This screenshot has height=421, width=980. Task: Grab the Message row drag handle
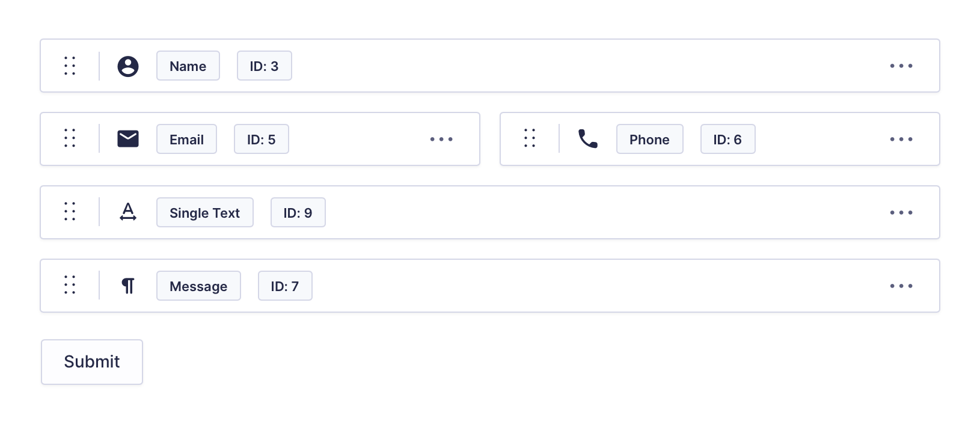70,286
